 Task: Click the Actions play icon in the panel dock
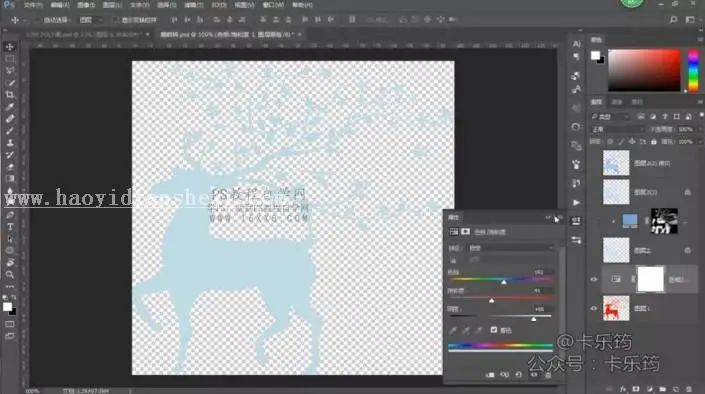pos(576,202)
